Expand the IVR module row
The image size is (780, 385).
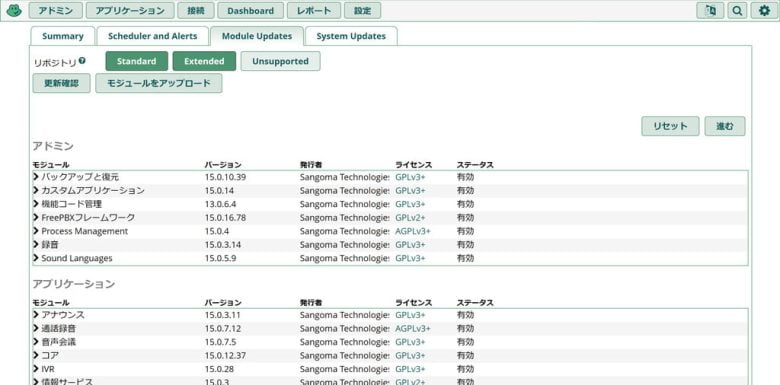(390, 369)
